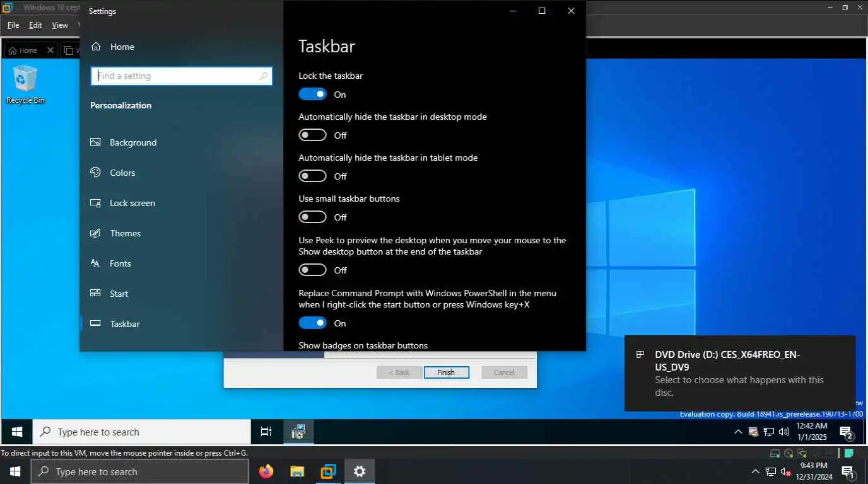This screenshot has height=484, width=868.
Task: Click host taskbar search box
Action: pyautogui.click(x=139, y=471)
